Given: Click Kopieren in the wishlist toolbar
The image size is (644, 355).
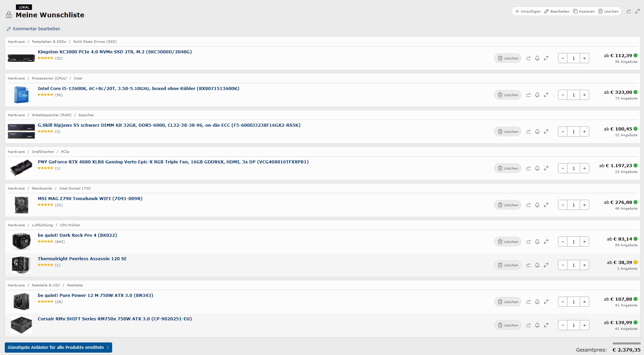Looking at the screenshot, I should (584, 11).
